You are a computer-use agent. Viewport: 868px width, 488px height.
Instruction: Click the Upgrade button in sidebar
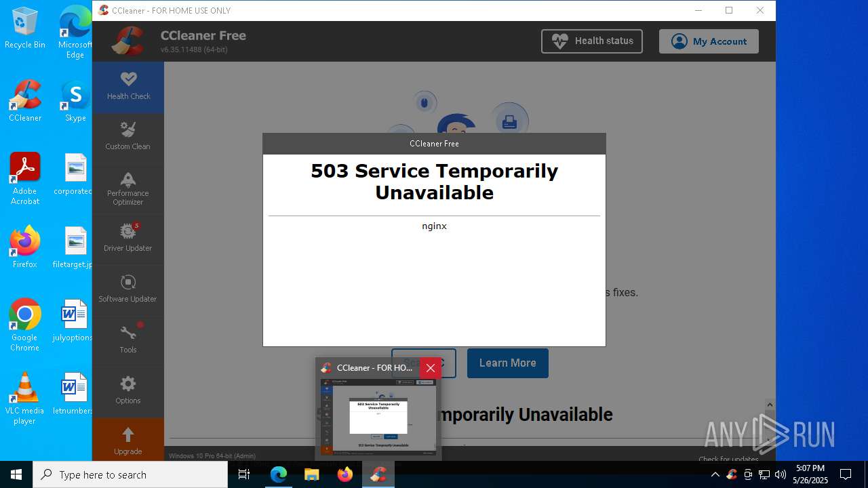(128, 440)
